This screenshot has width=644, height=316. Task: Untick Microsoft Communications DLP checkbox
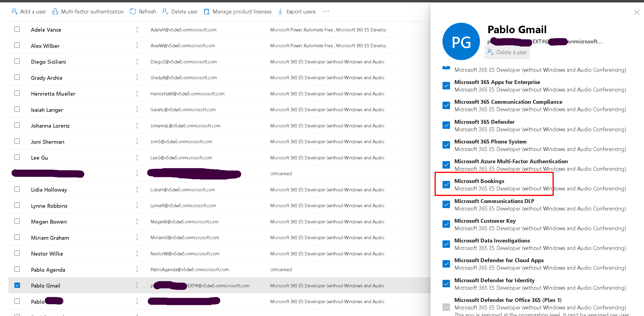[446, 204]
